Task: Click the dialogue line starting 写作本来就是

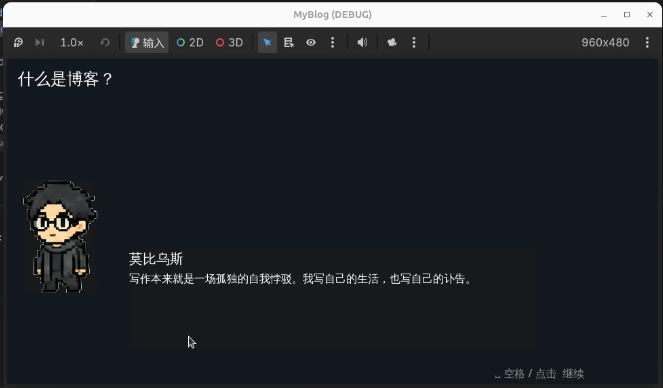Action: [300, 279]
